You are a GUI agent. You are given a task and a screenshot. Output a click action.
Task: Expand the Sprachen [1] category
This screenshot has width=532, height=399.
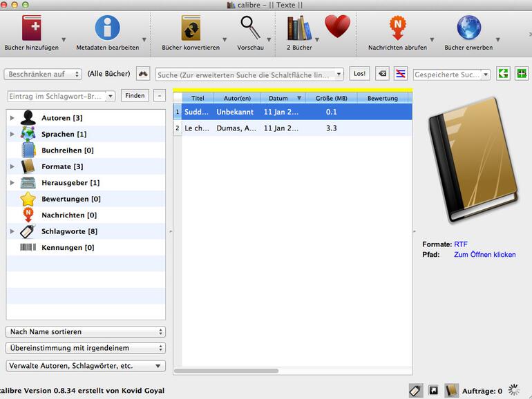[x=12, y=134]
